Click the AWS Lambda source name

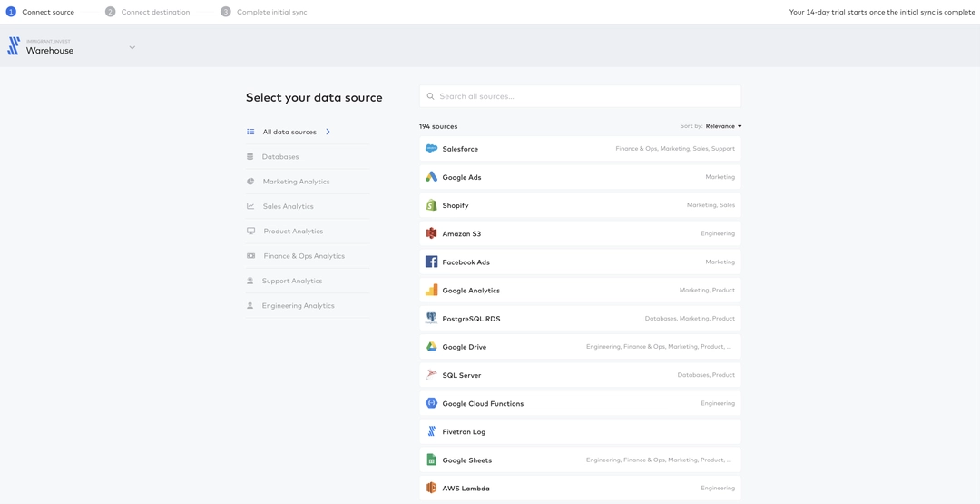click(x=465, y=488)
